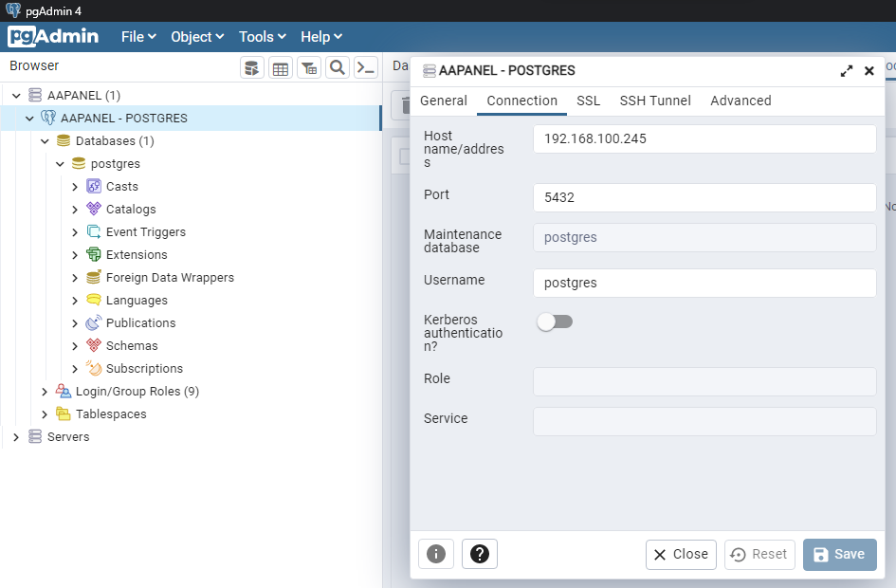Open Search Objects magnifier icon
The width and height of the screenshot is (896, 588).
coord(337,67)
